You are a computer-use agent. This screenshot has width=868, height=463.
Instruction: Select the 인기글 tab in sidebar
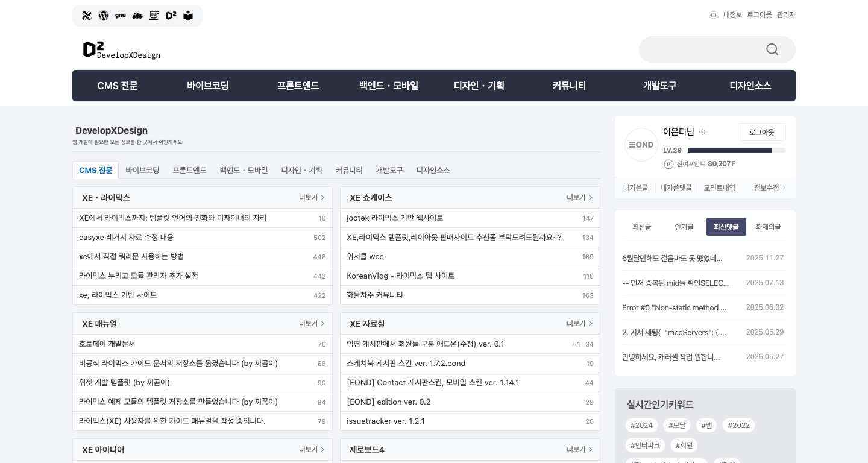point(684,227)
